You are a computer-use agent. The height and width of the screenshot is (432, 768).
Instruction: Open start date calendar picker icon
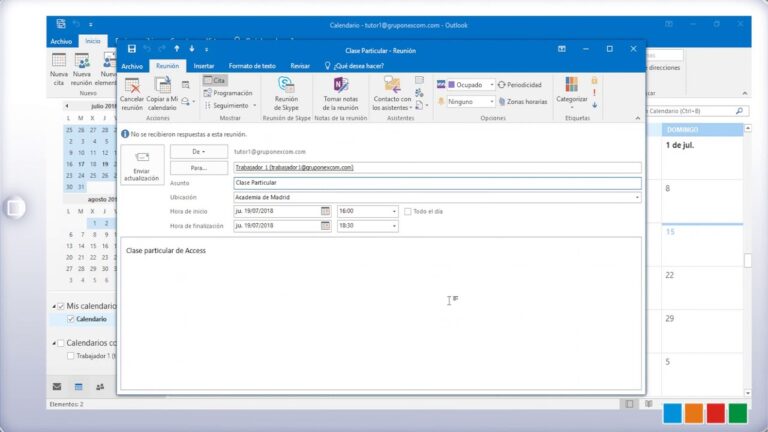(325, 211)
